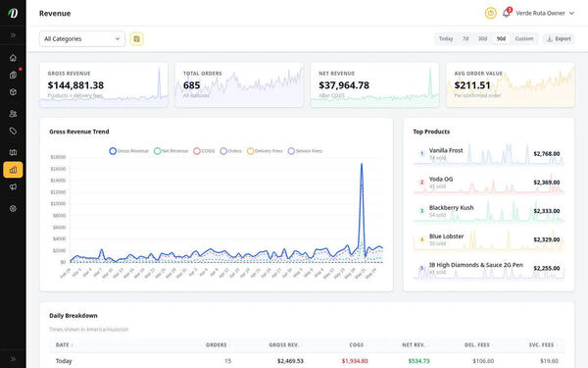This screenshot has width=588, height=368.
Task: Click the Blackberry Kush product row
Action: pos(489,211)
